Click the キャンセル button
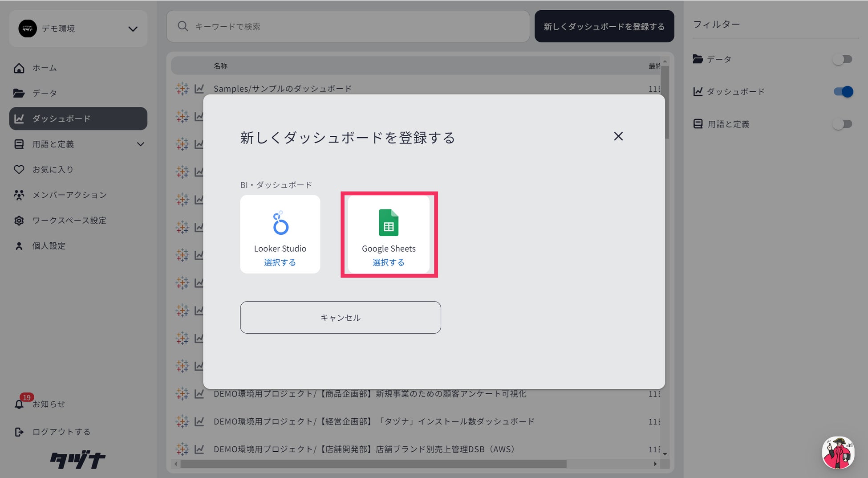 [341, 317]
